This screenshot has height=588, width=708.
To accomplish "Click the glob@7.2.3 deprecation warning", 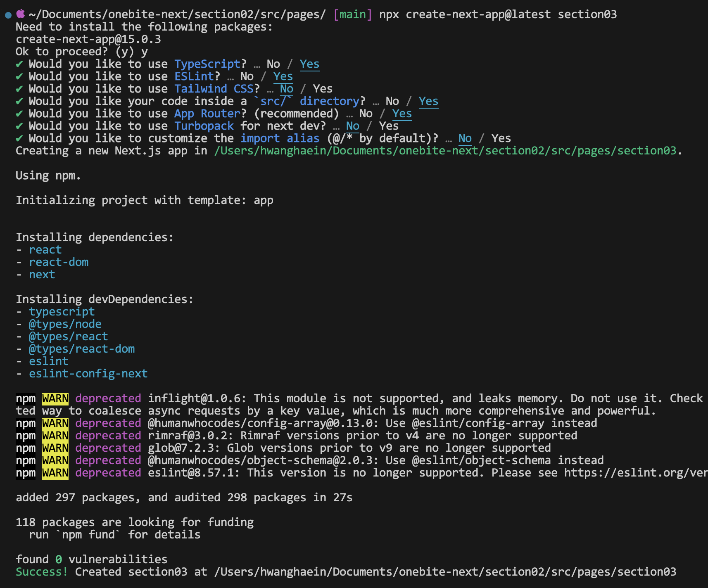I will (x=349, y=448).
